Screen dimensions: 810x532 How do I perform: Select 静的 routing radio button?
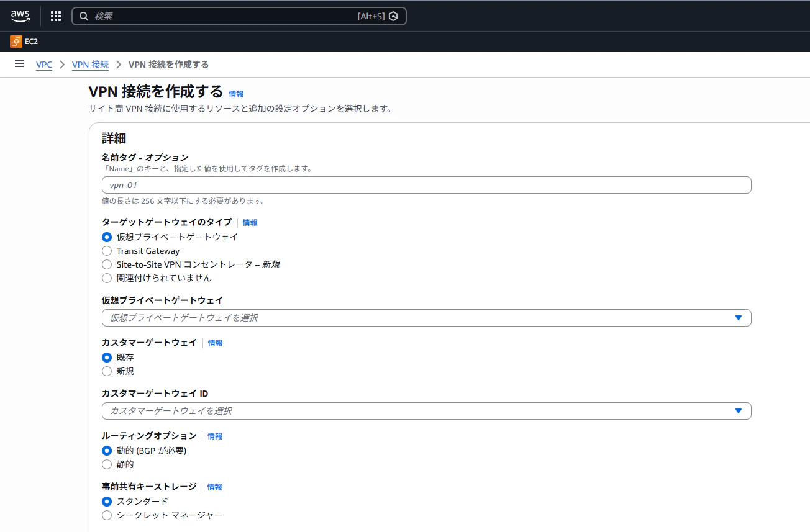point(107,464)
